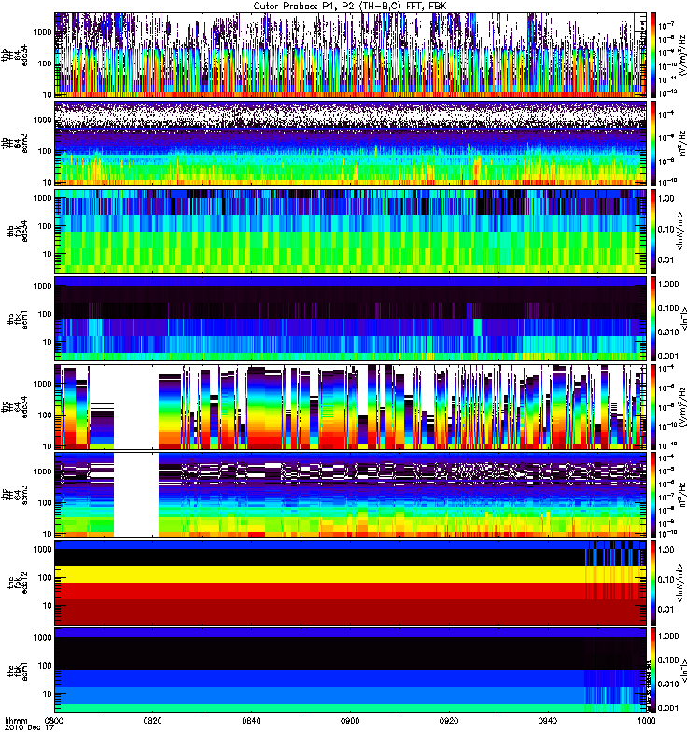700x747 pixels.
Task: Click the thc fbk edc12 filter bank panel
Action: pos(351,583)
